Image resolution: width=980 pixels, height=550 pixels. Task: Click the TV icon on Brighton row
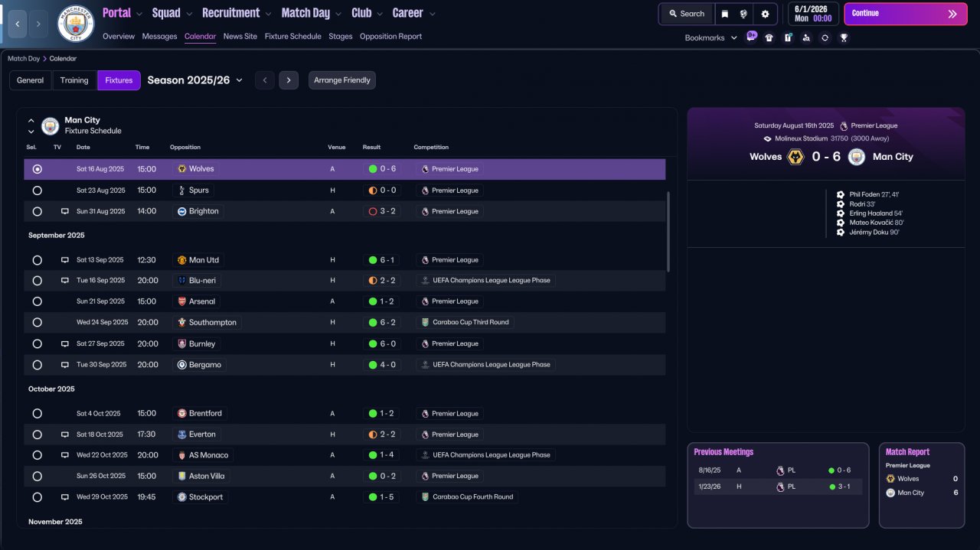(65, 211)
